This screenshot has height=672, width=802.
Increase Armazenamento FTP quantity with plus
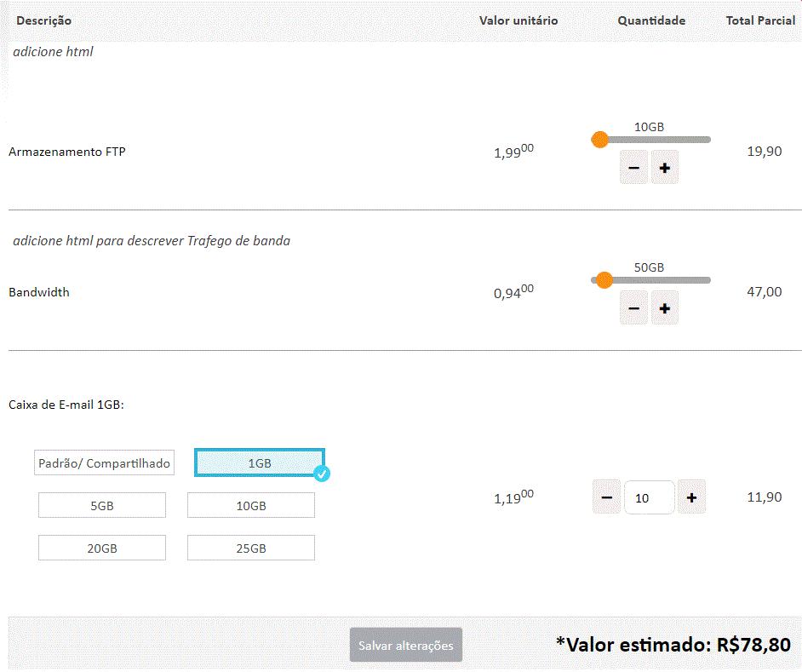point(665,168)
